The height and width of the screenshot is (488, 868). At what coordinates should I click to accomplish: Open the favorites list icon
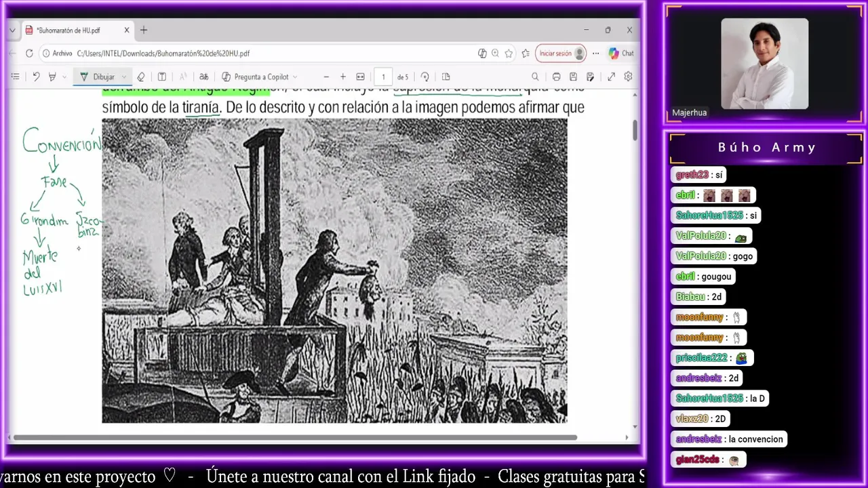point(526,53)
